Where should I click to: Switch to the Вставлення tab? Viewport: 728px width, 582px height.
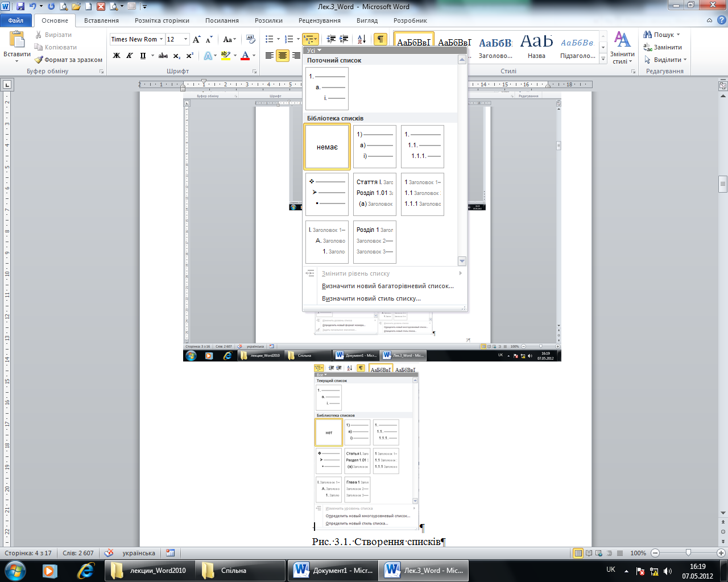[x=101, y=20]
